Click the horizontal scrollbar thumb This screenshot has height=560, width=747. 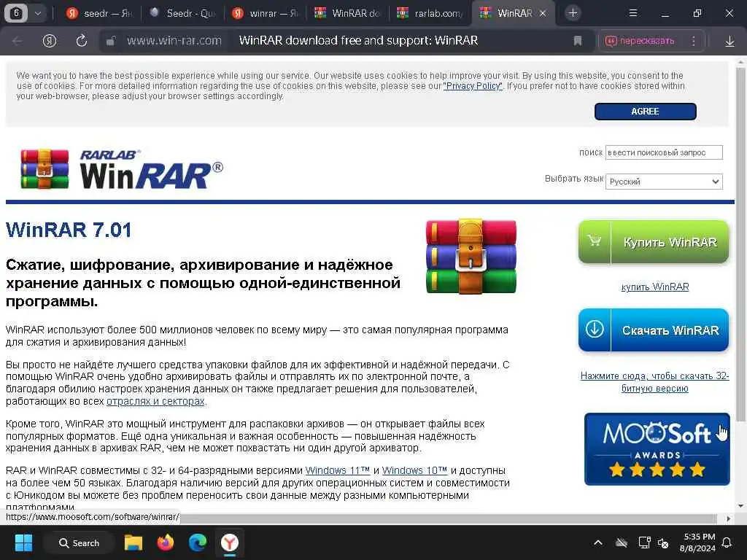[449, 518]
